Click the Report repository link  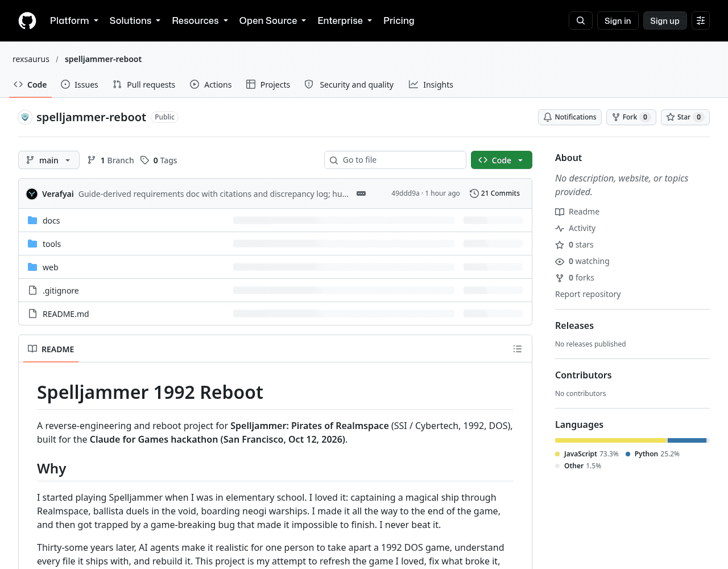click(588, 294)
